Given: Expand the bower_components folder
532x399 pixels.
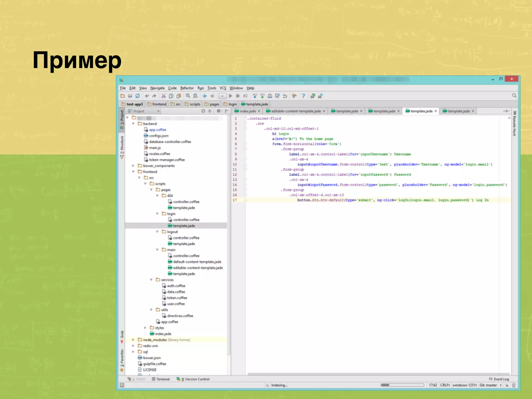Looking at the screenshot, I should click(133, 165).
